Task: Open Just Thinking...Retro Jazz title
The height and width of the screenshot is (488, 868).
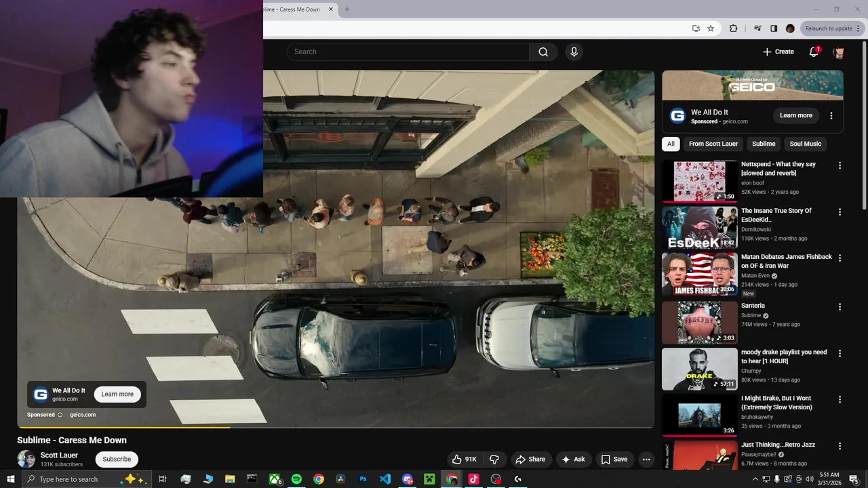Action: 778,445
